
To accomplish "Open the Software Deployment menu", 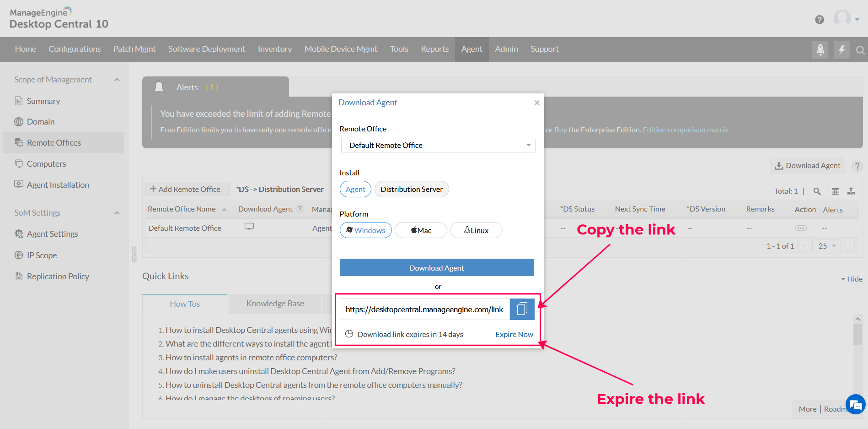I will 207,49.
